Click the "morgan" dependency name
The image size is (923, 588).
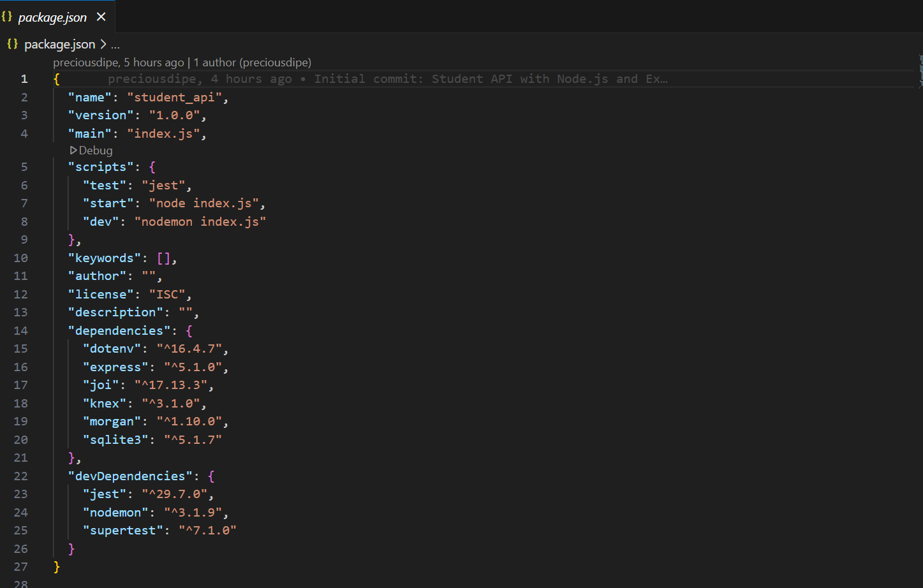[112, 422]
